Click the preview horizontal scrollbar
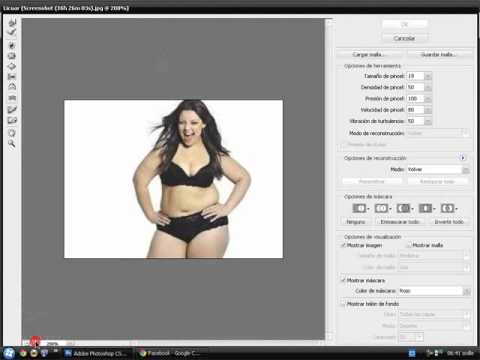Viewport: 480px width, 360px height. 200,343
